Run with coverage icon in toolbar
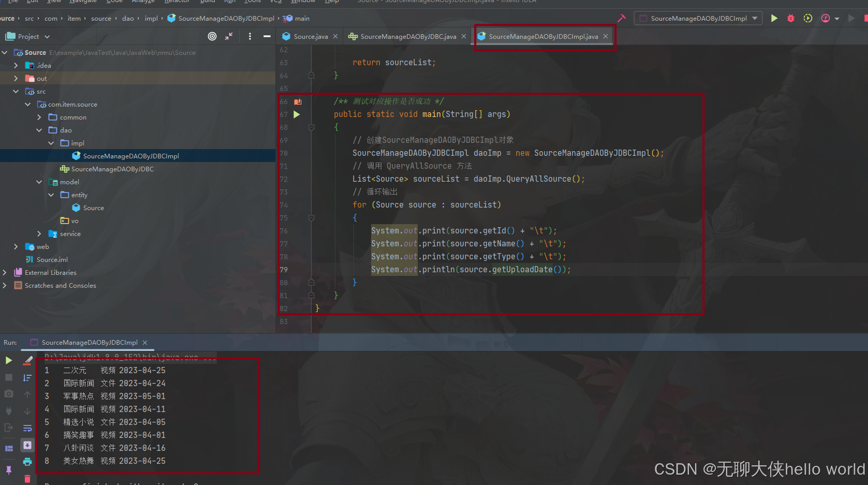This screenshot has height=485, width=868. click(x=808, y=18)
